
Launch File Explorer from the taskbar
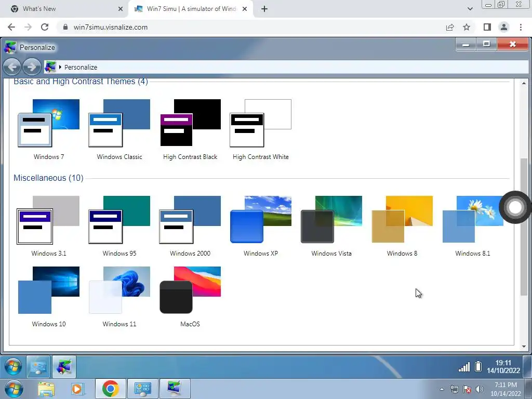46,389
